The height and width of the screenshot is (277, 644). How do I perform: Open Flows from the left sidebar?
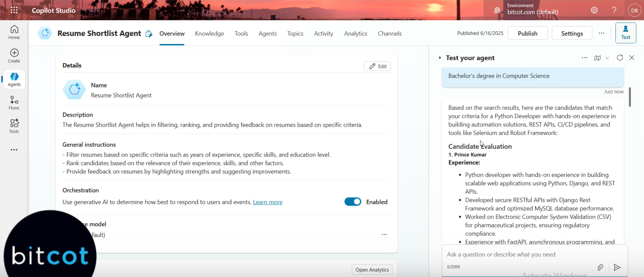click(14, 103)
